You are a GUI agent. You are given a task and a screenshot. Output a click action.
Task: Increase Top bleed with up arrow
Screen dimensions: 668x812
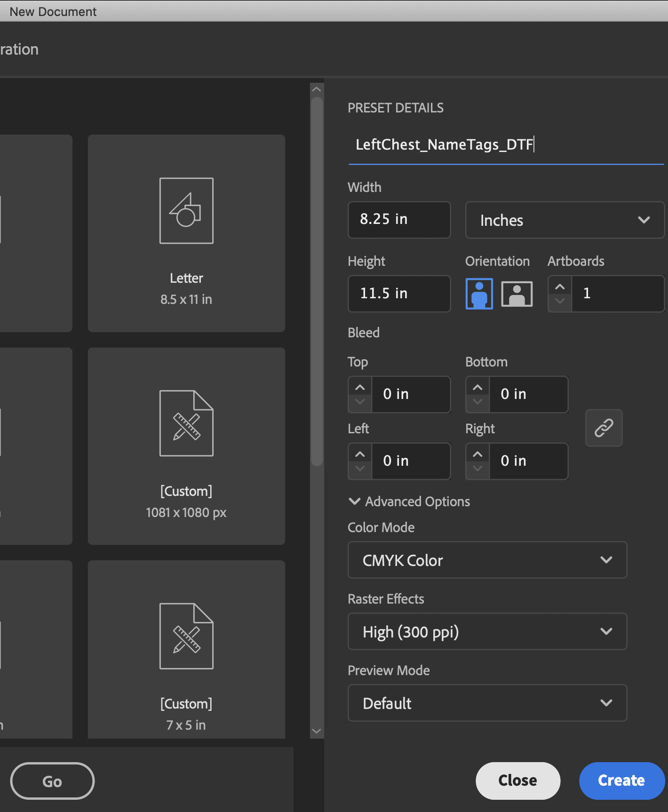click(360, 387)
